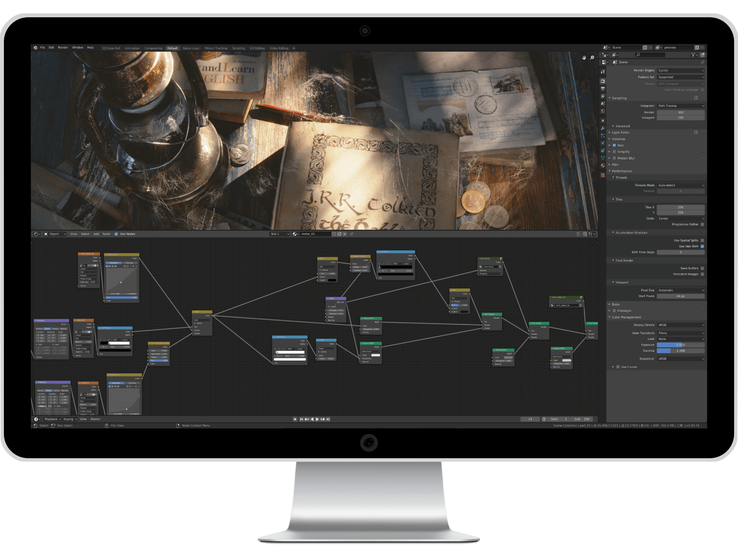The width and height of the screenshot is (738, 560).
Task: Open the Modifiers wrench tab icon
Action: point(603,128)
